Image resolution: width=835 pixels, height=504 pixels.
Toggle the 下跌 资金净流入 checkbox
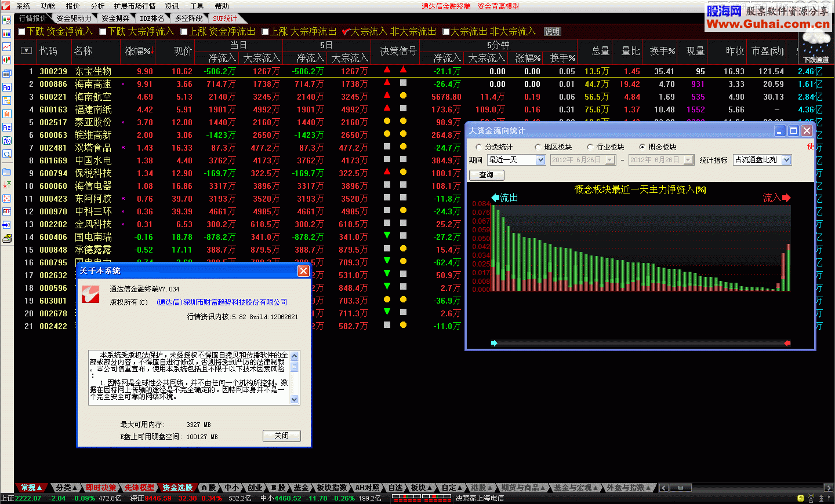pyautogui.click(x=22, y=31)
